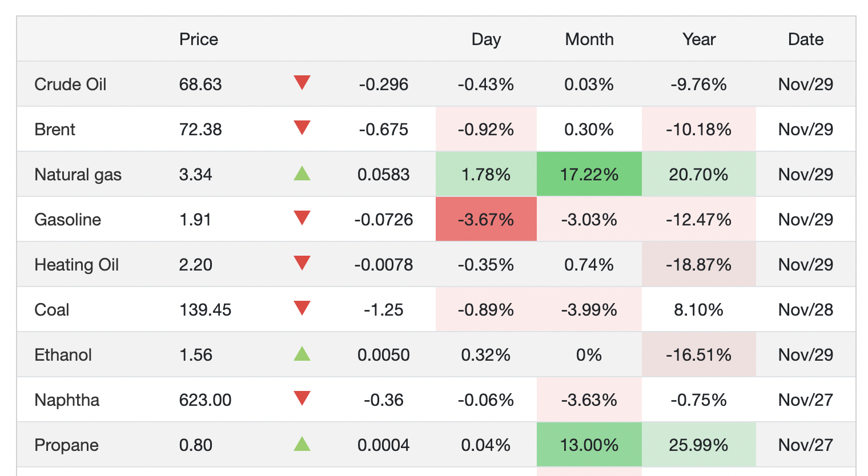Sort by the Month column header
The width and height of the screenshot is (868, 476).
589,39
